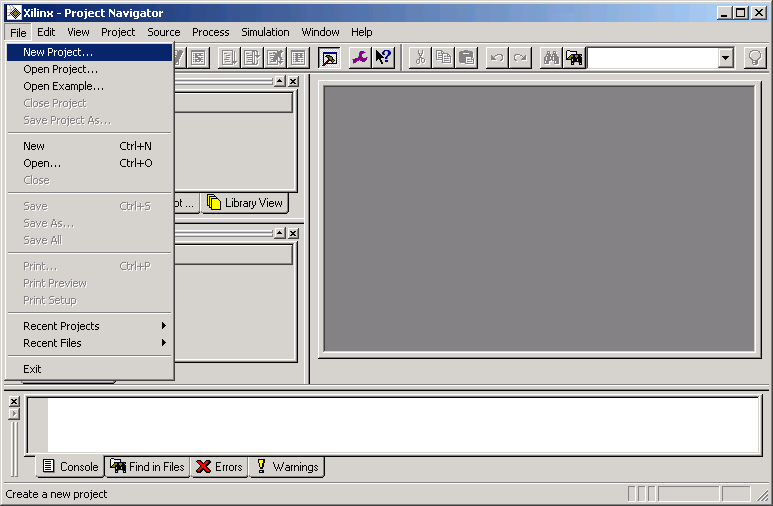Open the Simulation menu
This screenshot has width=773, height=506.
click(x=265, y=33)
